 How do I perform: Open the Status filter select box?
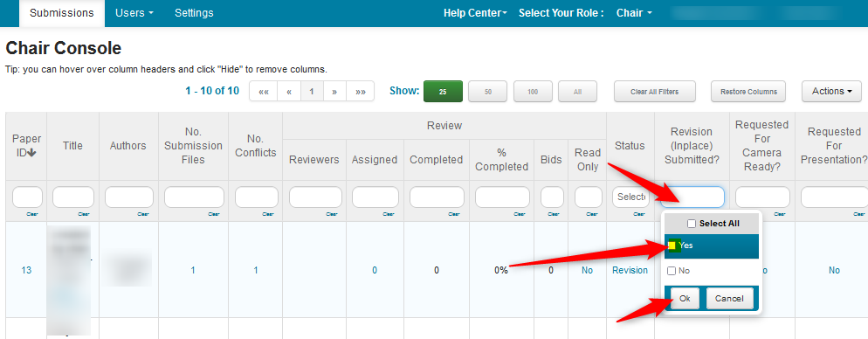tap(630, 197)
